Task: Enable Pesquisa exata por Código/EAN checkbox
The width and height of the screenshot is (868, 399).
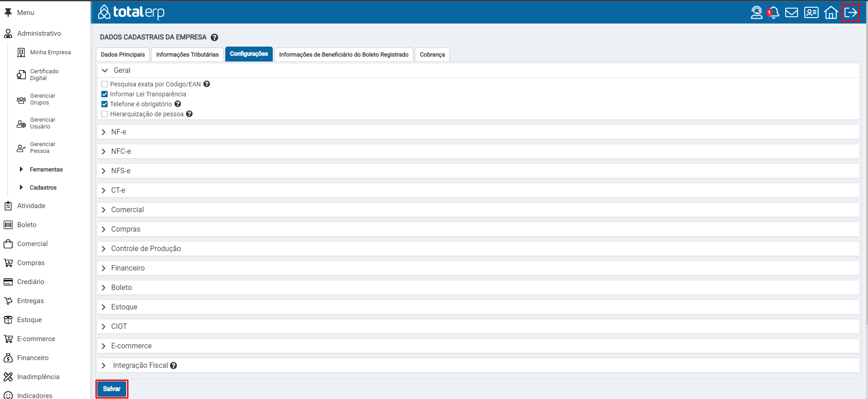Action: [104, 84]
